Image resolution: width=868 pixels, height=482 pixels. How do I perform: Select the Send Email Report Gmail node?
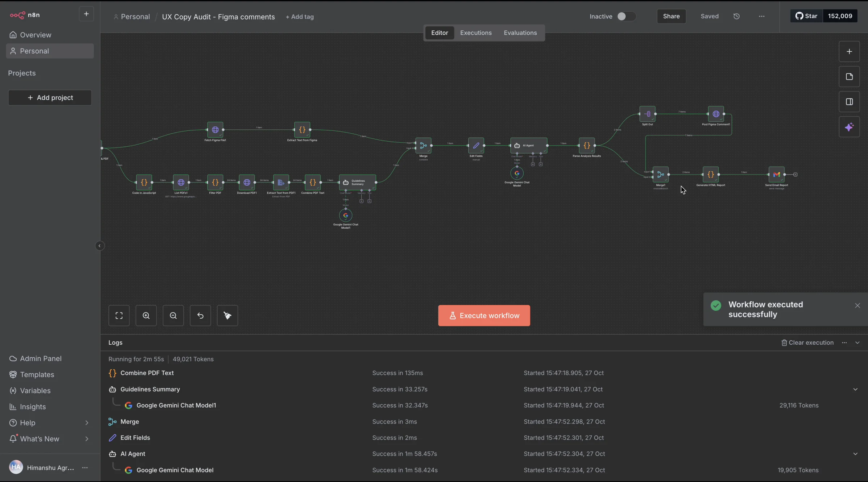pyautogui.click(x=776, y=175)
